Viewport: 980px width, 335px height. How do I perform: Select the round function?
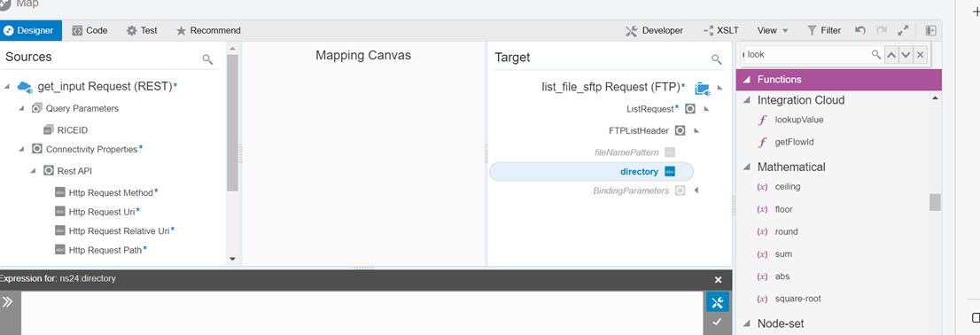(x=786, y=231)
